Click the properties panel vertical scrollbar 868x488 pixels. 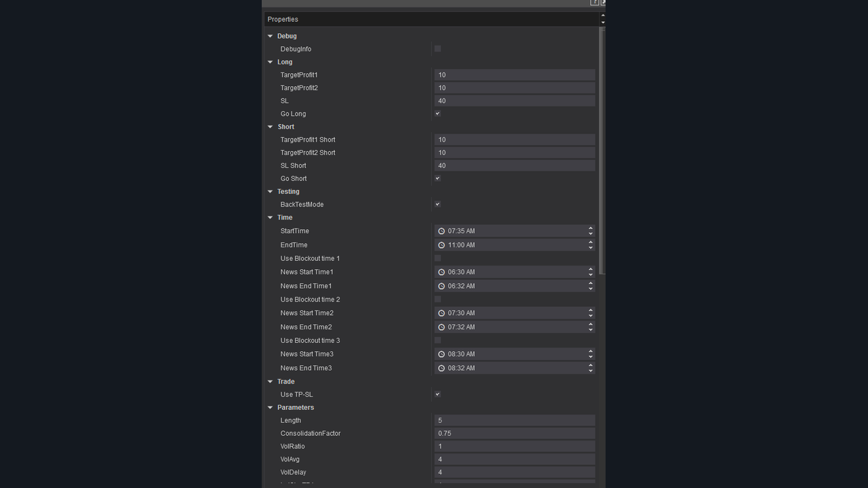point(602,149)
